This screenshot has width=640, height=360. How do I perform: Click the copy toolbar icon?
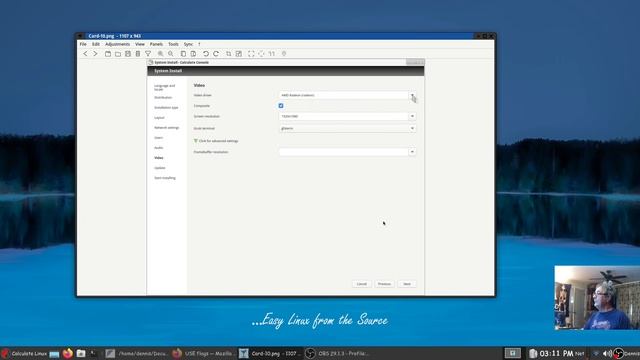pyautogui.click(x=183, y=53)
